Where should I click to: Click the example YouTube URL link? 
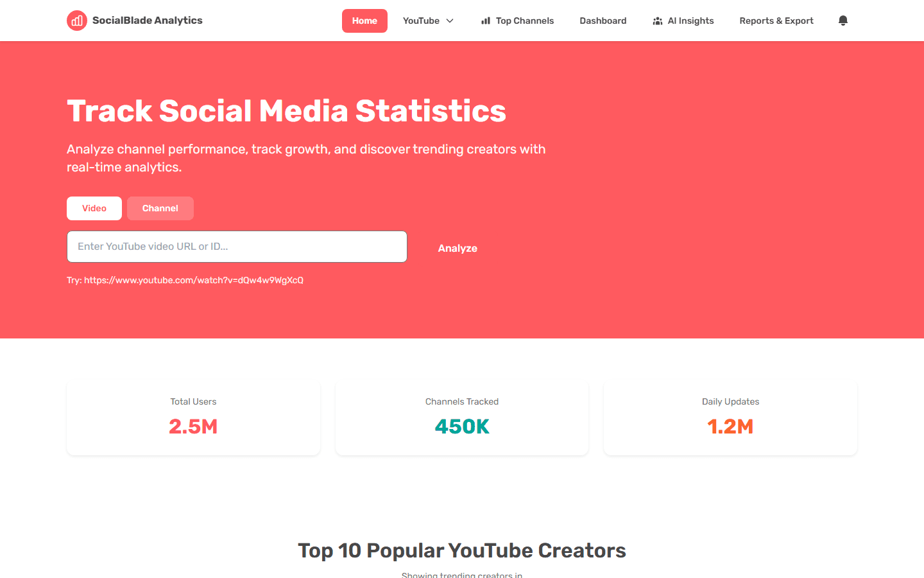185,280
